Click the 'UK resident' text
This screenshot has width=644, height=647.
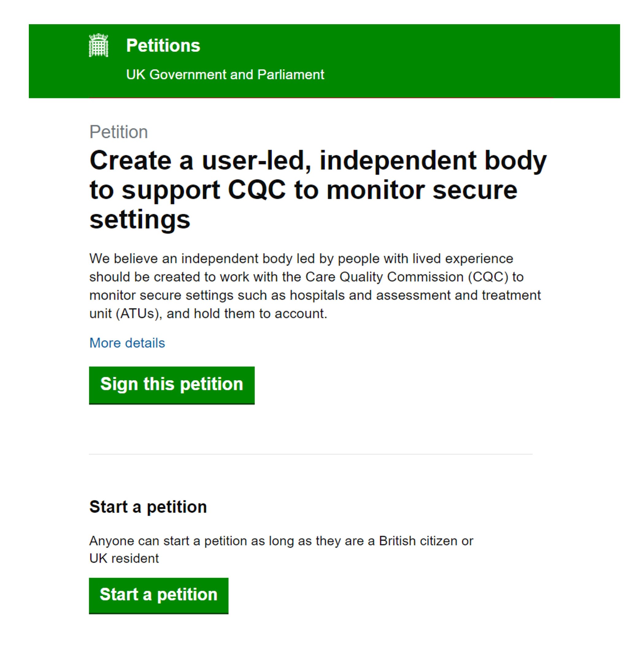coord(124,558)
